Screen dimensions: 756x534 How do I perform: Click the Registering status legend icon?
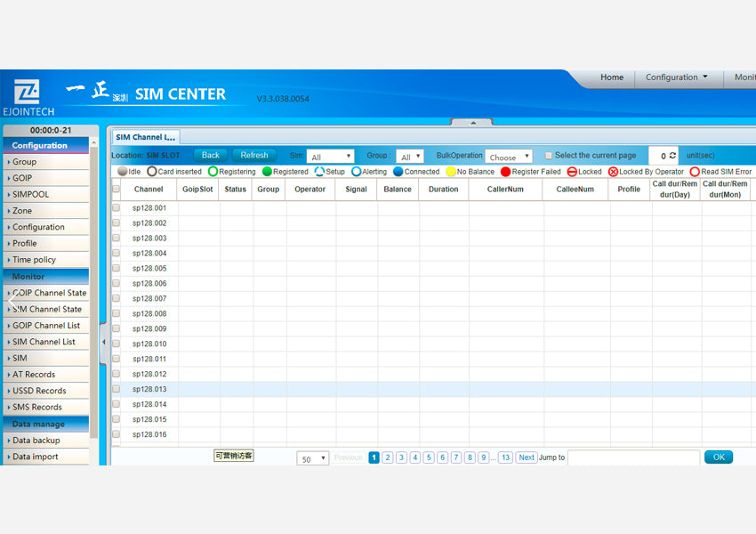pyautogui.click(x=213, y=171)
